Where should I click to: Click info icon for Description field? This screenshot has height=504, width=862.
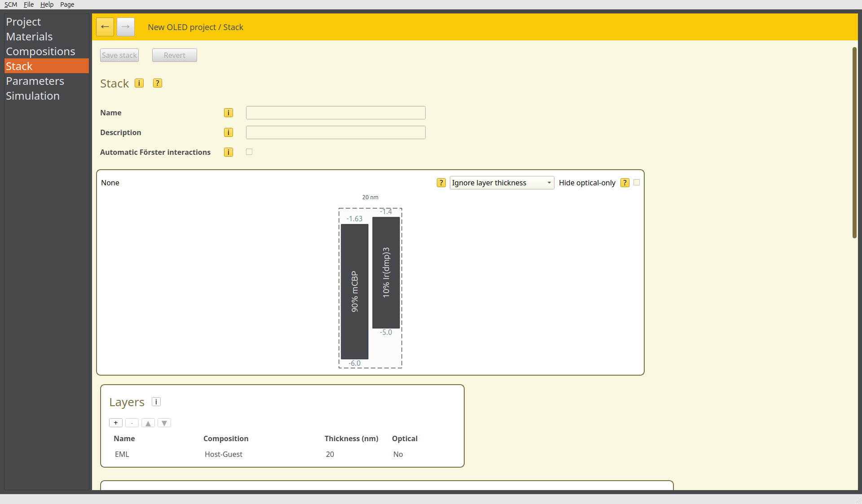(229, 132)
